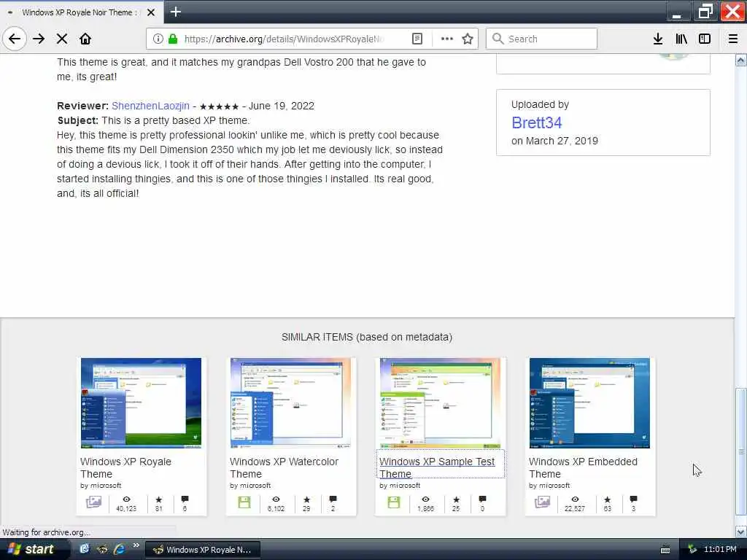This screenshot has height=560, width=747.
Task: Open reviewer ShenzhenLaozjin's profile
Action: [x=150, y=106]
